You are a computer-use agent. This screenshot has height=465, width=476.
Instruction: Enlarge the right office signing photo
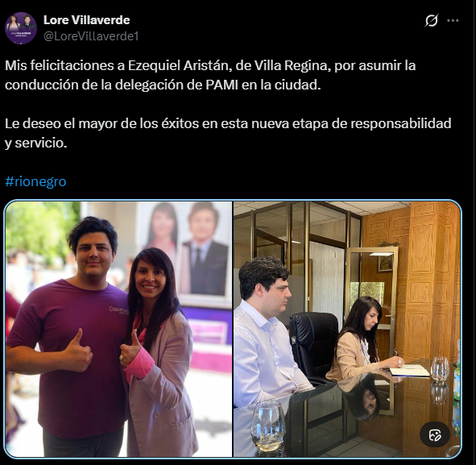tap(347, 329)
